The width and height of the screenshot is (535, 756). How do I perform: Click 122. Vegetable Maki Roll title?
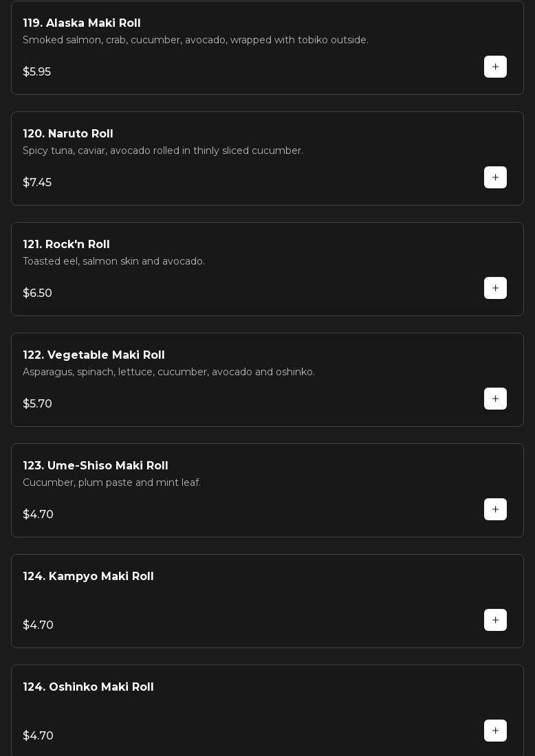tap(94, 355)
